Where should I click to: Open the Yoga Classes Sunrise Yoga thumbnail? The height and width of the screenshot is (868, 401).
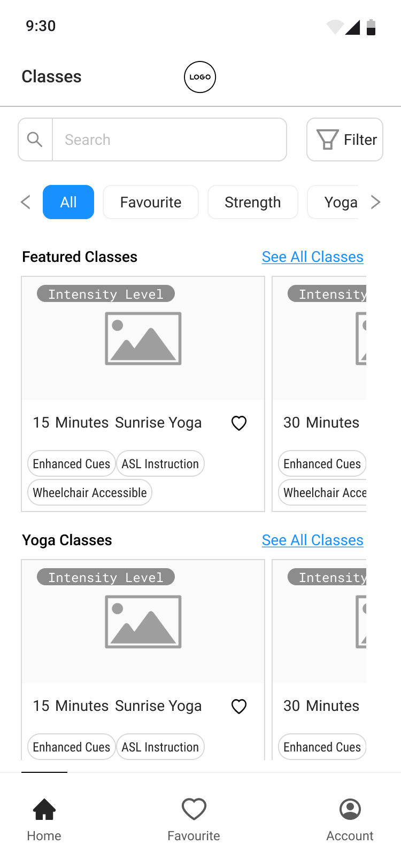point(143,622)
